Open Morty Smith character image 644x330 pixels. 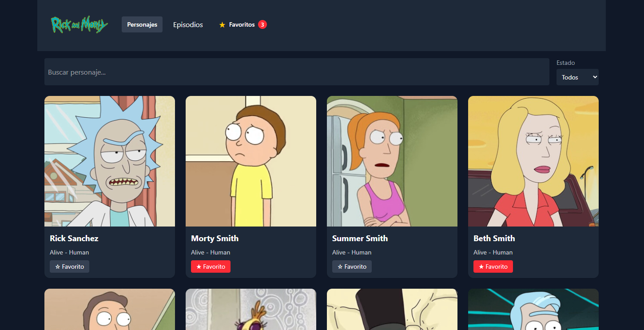pos(251,161)
